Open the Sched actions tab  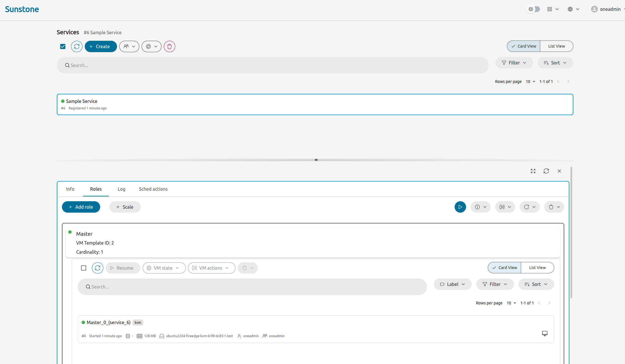point(153,189)
